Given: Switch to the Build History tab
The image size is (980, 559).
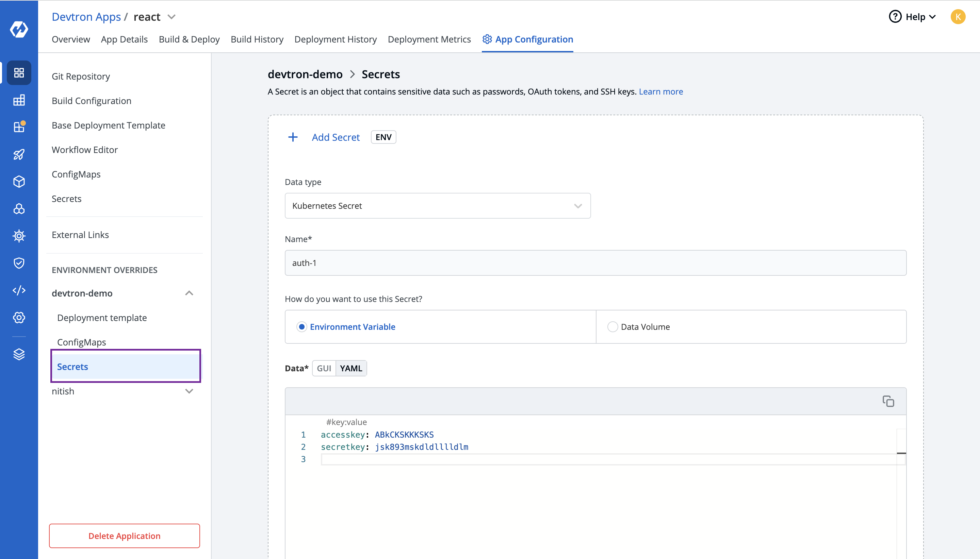Looking at the screenshot, I should [x=257, y=39].
